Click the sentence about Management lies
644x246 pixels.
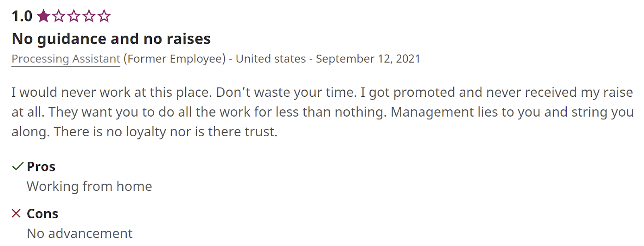(511, 112)
